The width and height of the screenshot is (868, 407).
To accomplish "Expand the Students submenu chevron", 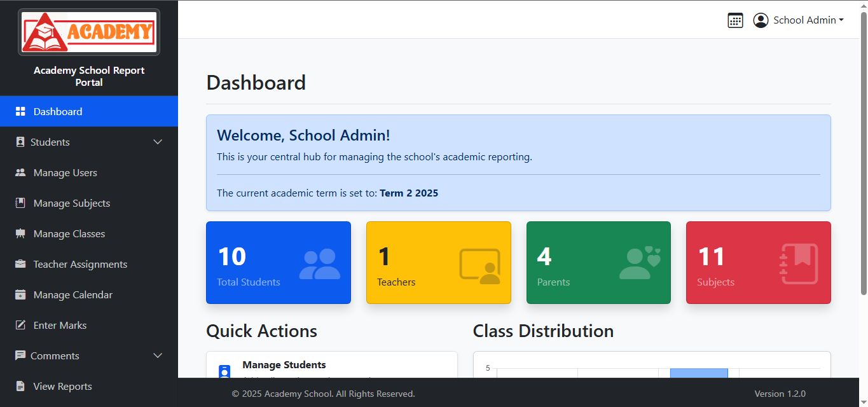I will [x=158, y=142].
